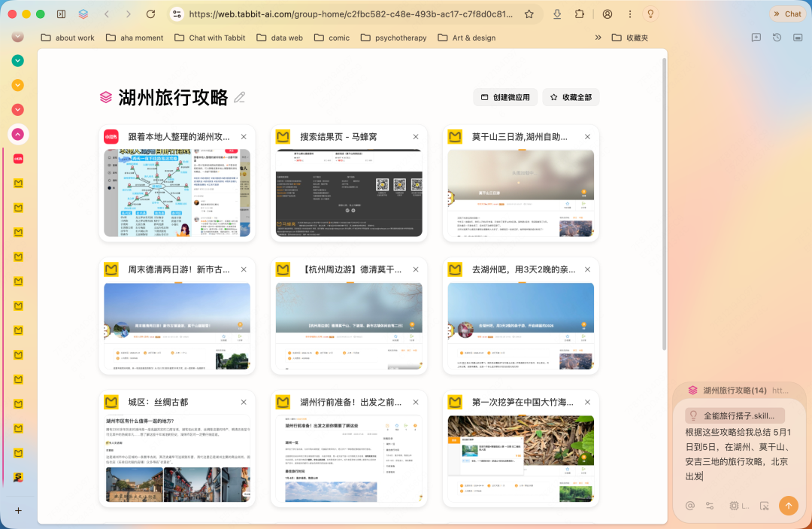Image resolution: width=812 pixels, height=529 pixels.
Task: Click the panel layout icon beside history
Action: [798, 38]
